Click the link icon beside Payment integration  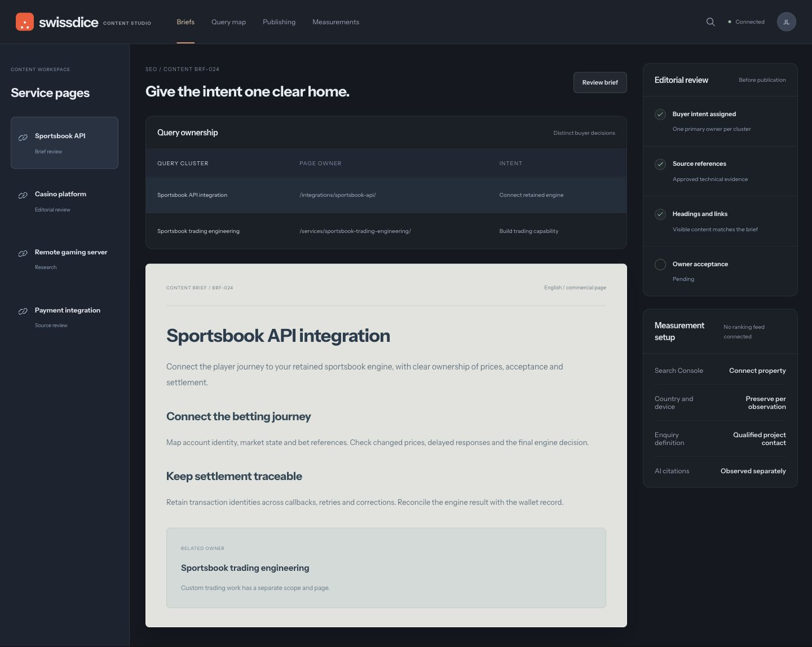(x=23, y=311)
